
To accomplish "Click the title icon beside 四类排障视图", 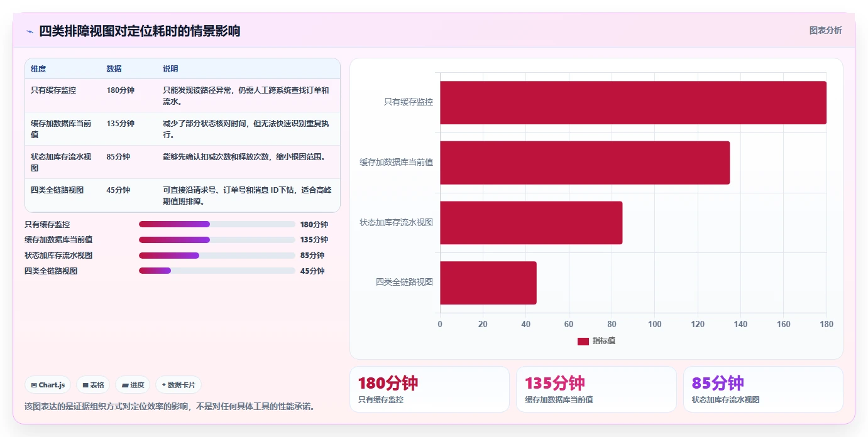I will coord(30,31).
